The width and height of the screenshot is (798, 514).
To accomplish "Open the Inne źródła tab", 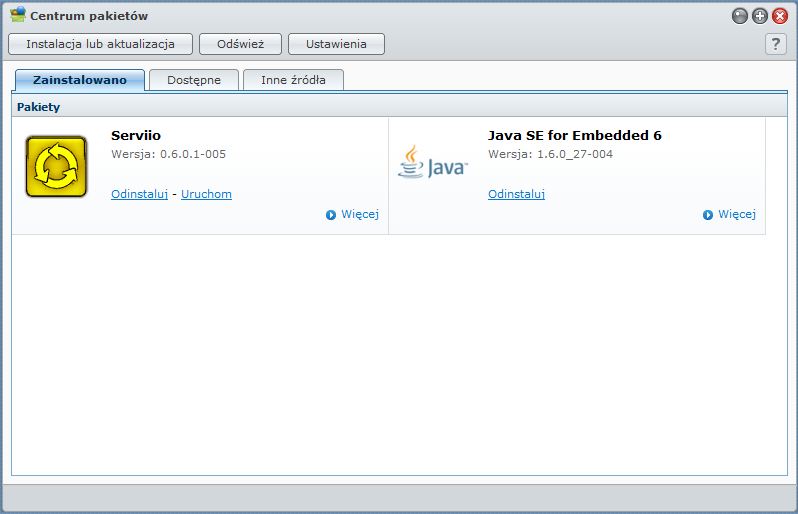I will [x=293, y=80].
